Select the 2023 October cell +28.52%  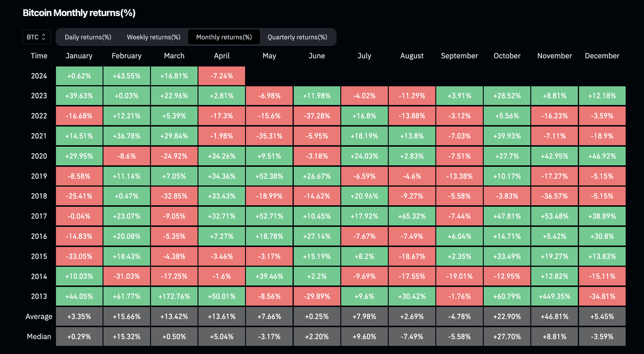pyautogui.click(x=507, y=96)
